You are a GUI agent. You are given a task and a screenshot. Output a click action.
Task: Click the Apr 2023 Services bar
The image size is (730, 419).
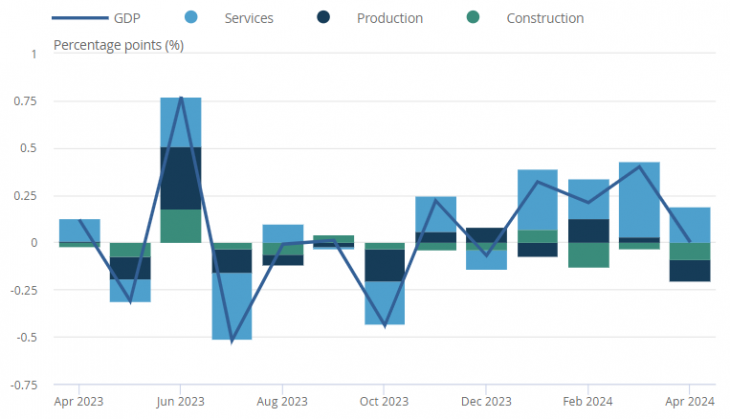point(80,230)
